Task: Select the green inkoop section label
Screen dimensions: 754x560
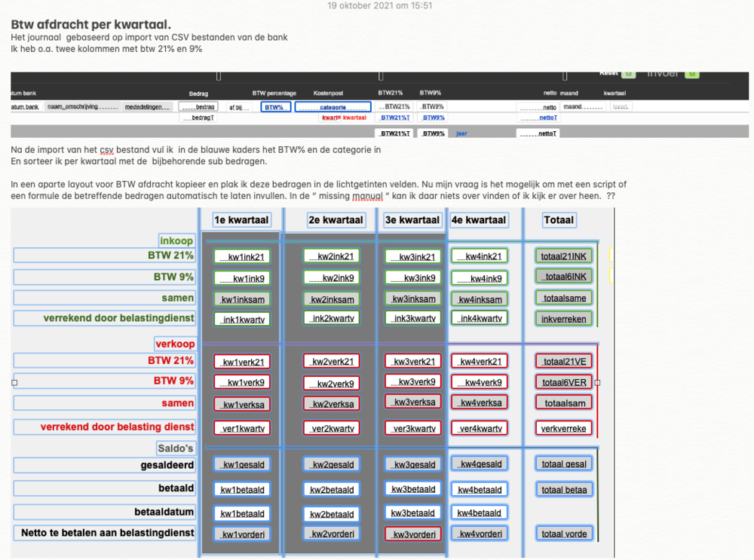Action: (176, 241)
